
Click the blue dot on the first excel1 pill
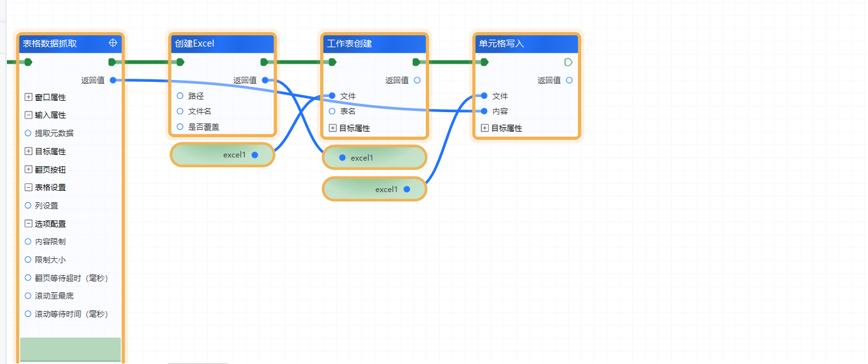[x=254, y=154]
